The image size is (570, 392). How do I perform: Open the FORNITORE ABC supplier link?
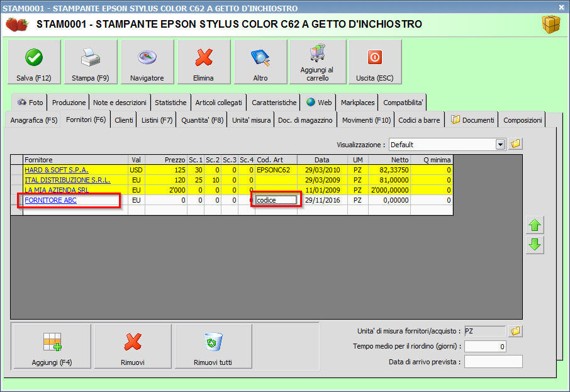coord(50,200)
